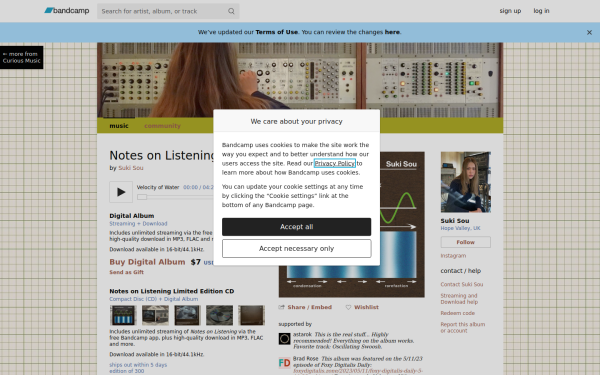The height and width of the screenshot is (375, 600).
Task: Follow Suki Sou
Action: [x=466, y=242]
